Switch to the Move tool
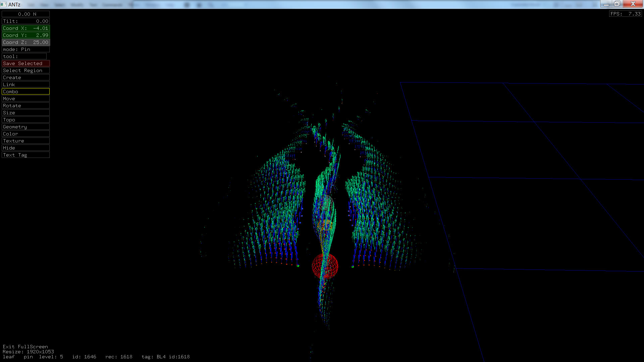This screenshot has width=644, height=362. click(x=25, y=99)
